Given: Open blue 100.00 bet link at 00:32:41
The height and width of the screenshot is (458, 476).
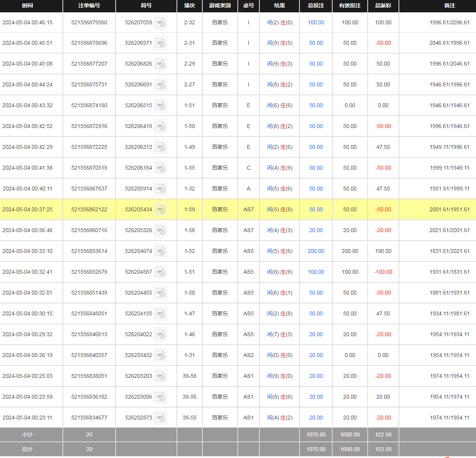Looking at the screenshot, I should click(316, 272).
